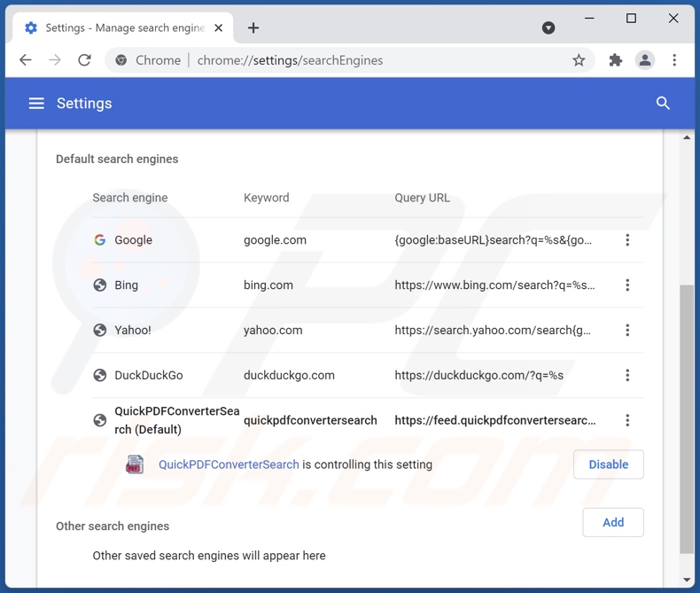
Task: Disable the QuickPDFConverterSearch extension control
Action: coord(608,464)
